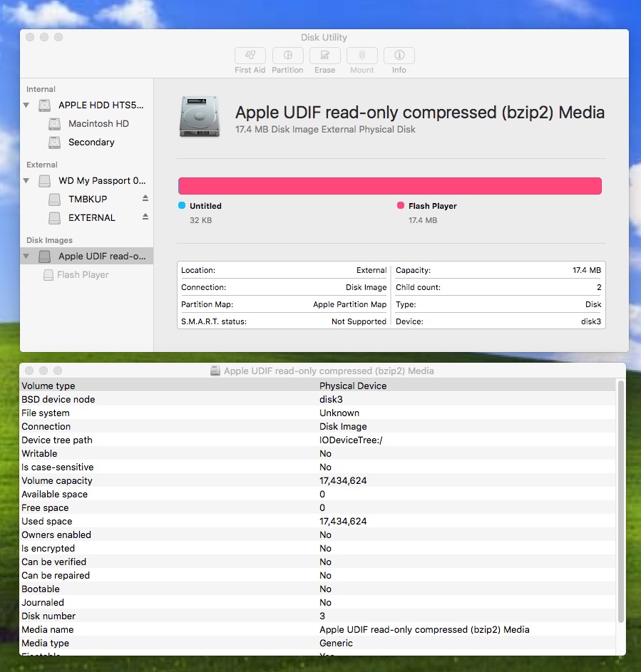
Task: Click the APPLE HDD drive icon in sidebar
Action: (45, 105)
